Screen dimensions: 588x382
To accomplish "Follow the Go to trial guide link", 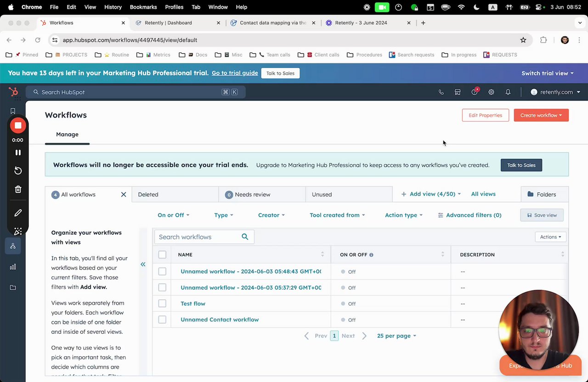I will [x=235, y=73].
